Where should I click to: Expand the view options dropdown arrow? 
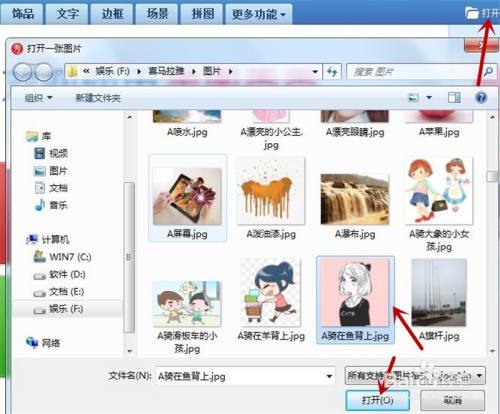tap(429, 98)
